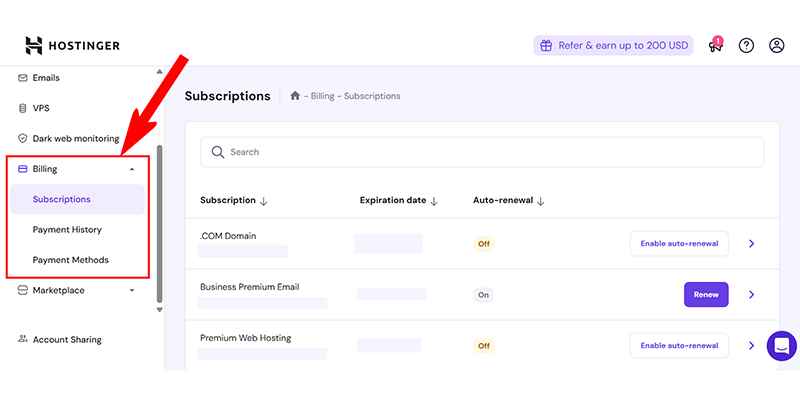Click the .COM Domain subscription name
Screen dimensions: 800x400
point(228,236)
